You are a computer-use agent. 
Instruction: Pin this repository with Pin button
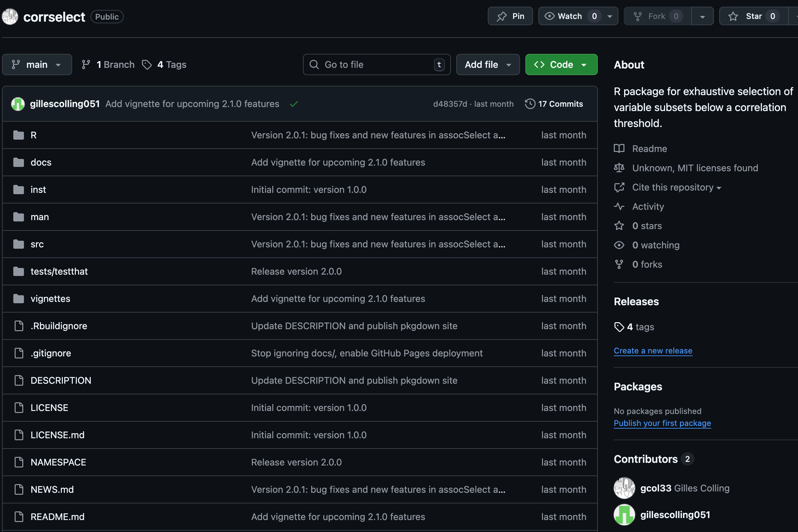tap(510, 16)
